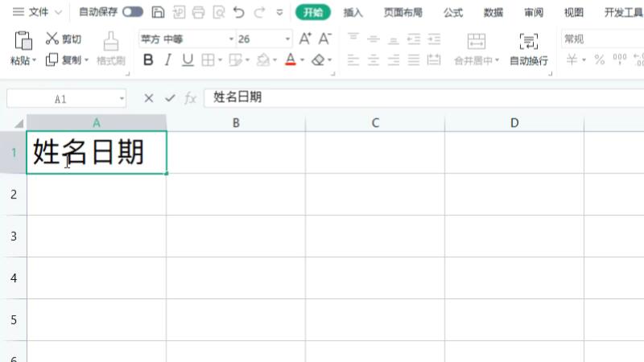Click the 剪切 (cut) scissors icon

[52, 39]
